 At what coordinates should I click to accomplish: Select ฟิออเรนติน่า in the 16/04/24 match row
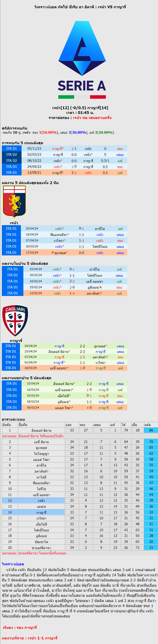click(59, 235)
